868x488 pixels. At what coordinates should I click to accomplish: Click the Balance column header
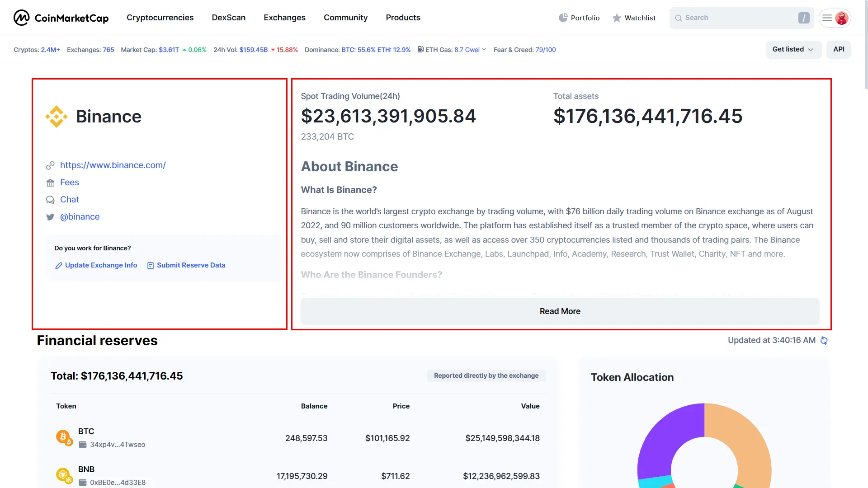click(x=314, y=406)
